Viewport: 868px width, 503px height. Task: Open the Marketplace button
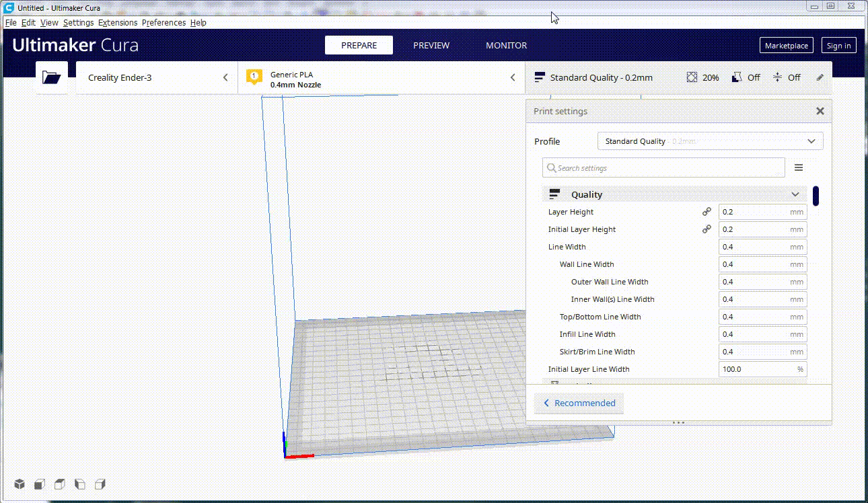click(787, 46)
